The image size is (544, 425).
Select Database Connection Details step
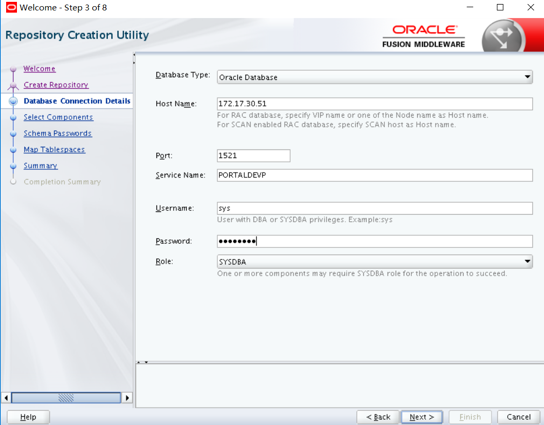77,101
